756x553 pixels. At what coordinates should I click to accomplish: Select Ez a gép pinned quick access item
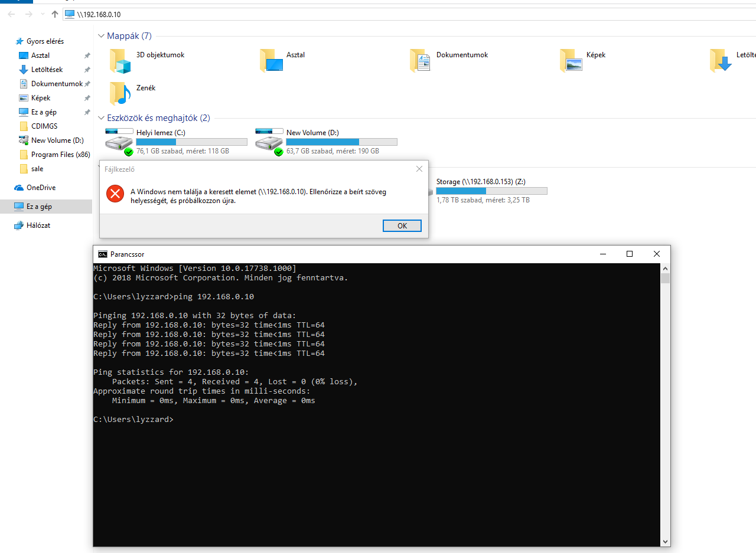click(x=44, y=112)
